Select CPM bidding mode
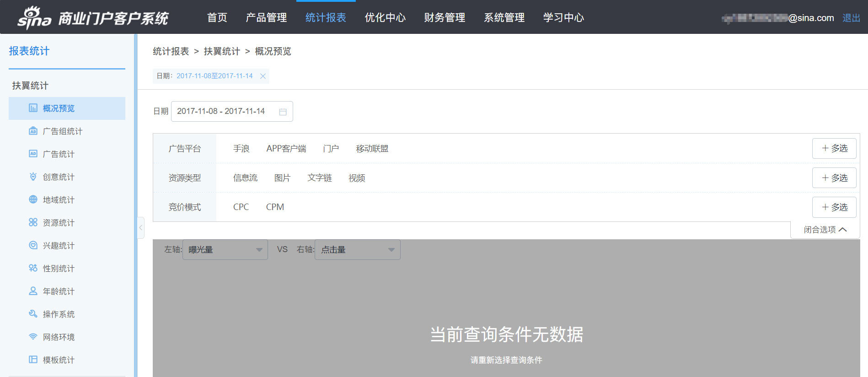 point(275,207)
